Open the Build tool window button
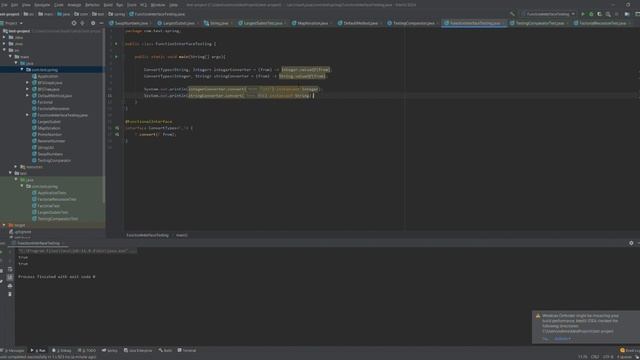 tap(166, 350)
